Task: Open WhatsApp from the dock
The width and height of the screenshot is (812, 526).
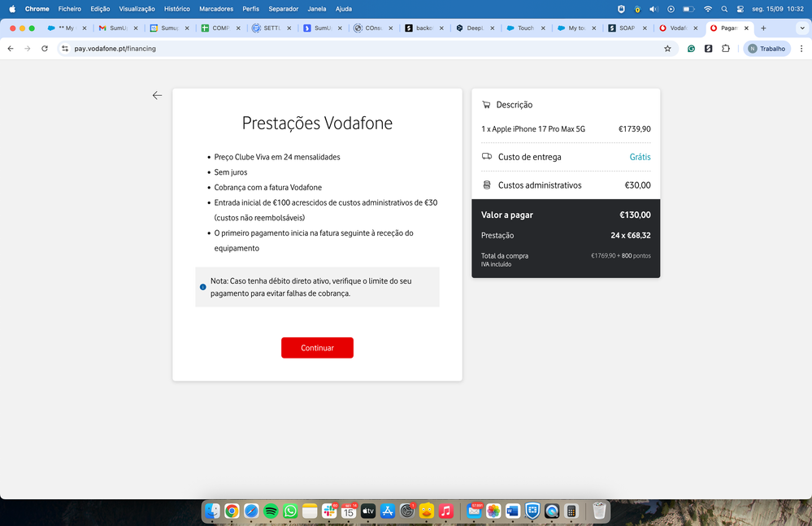Action: 290,511
